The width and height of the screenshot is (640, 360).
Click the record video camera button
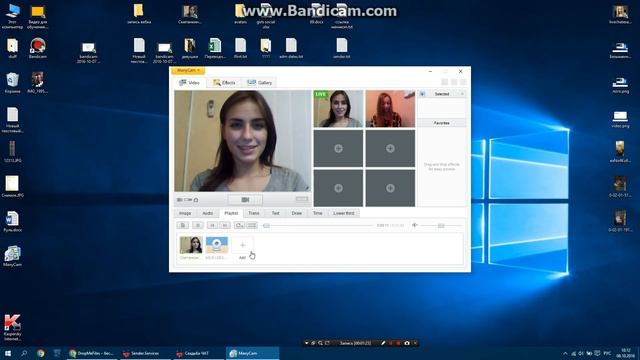(245, 200)
